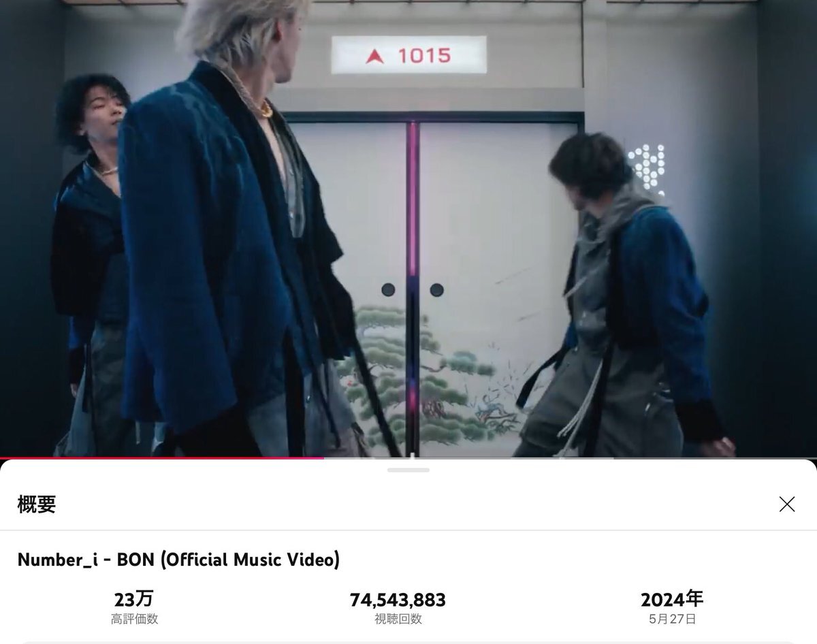Tap the 概要 header text
This screenshot has width=817, height=644.
pos(37,504)
